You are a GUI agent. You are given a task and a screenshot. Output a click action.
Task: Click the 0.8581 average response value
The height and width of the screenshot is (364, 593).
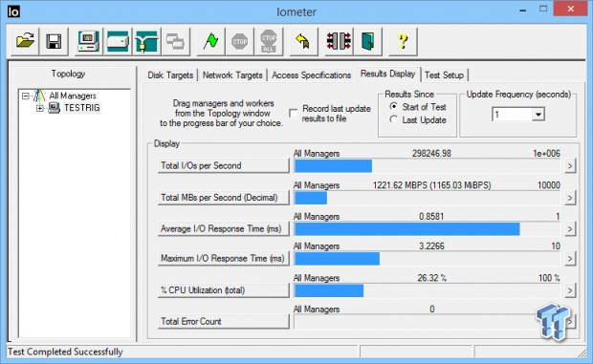tap(431, 216)
